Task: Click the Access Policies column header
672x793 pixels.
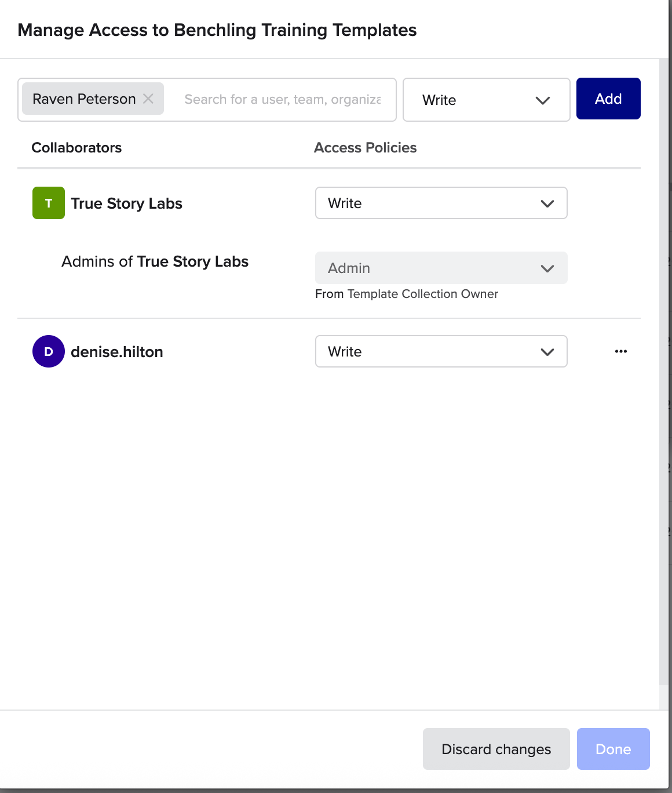Action: click(365, 148)
